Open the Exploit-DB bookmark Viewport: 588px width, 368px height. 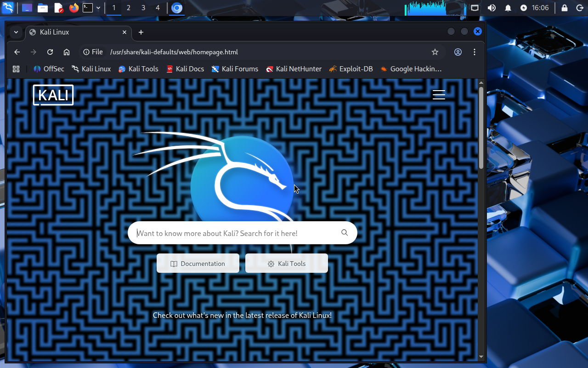[x=351, y=69]
